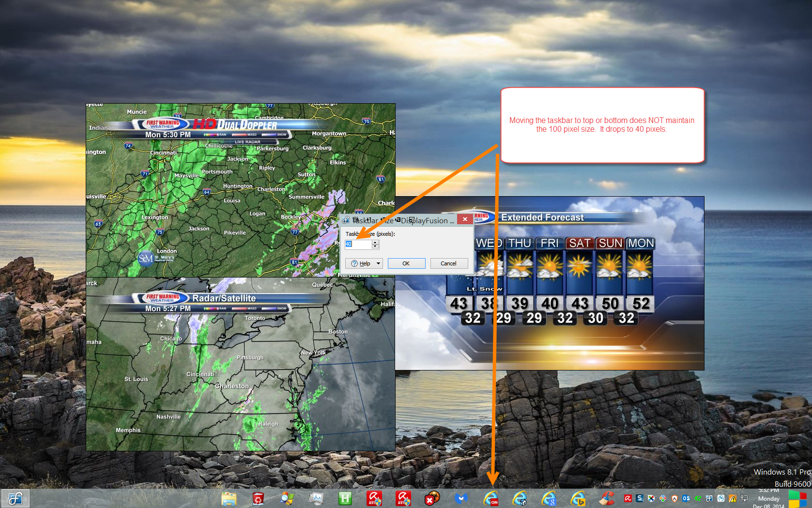This screenshot has width=812, height=508.
Task: Open the Help button's dropdown arrow
Action: (378, 263)
